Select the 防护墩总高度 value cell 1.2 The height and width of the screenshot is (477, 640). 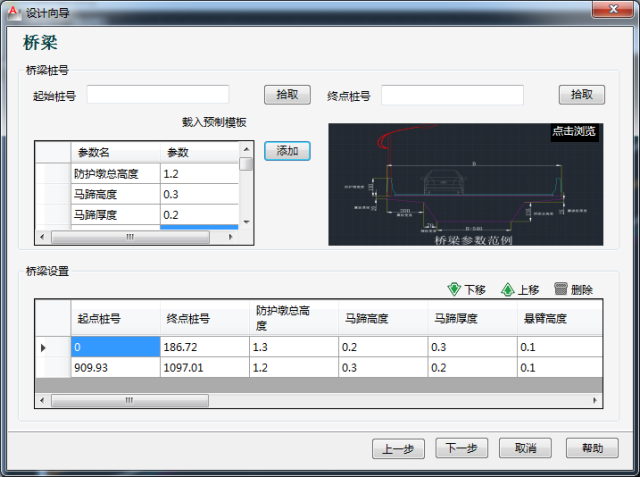(x=198, y=173)
